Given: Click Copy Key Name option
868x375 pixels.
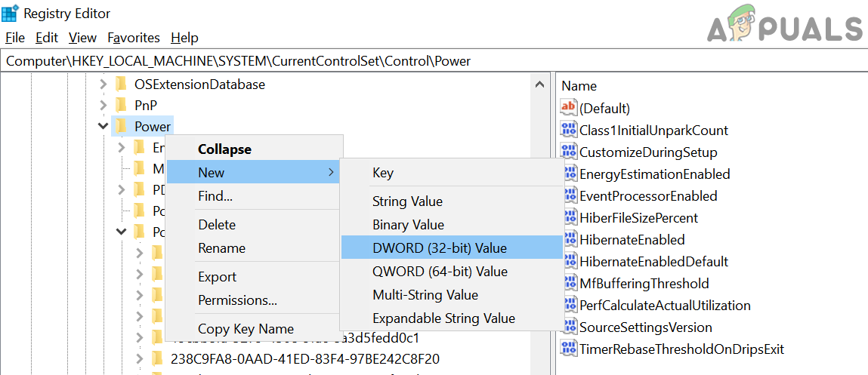Looking at the screenshot, I should point(246,329).
